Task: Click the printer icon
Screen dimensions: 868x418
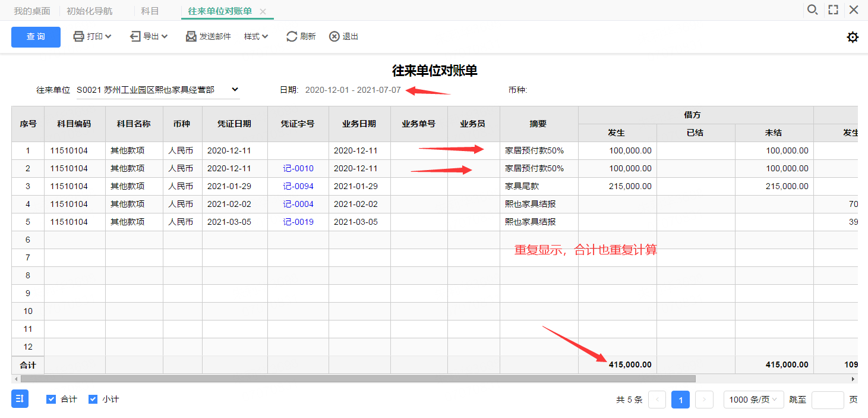Action: (x=78, y=37)
